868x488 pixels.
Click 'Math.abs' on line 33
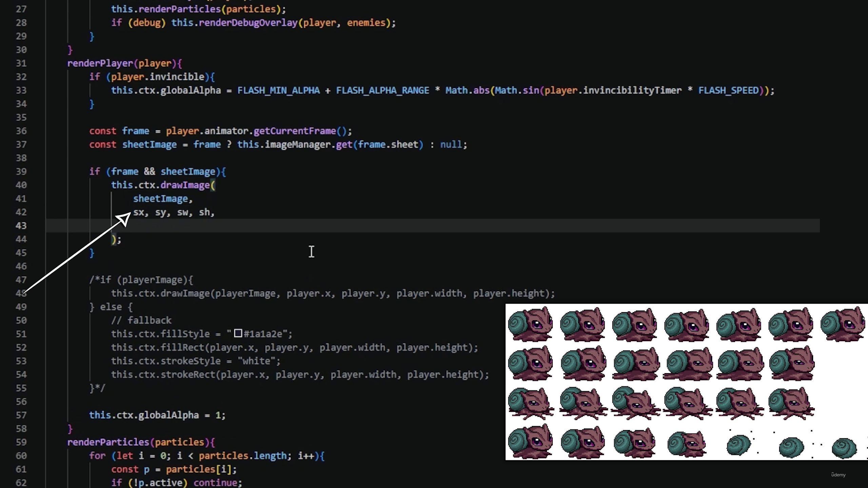(x=467, y=90)
